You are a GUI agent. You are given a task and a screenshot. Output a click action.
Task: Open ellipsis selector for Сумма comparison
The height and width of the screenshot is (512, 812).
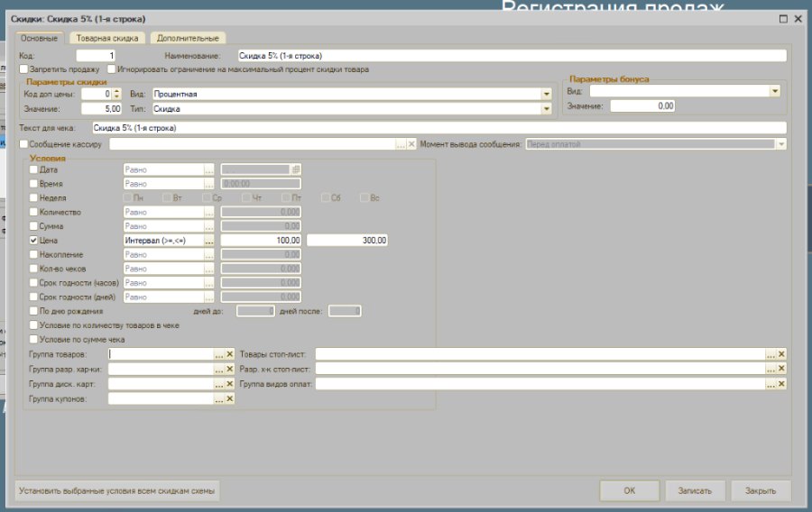click(x=208, y=226)
